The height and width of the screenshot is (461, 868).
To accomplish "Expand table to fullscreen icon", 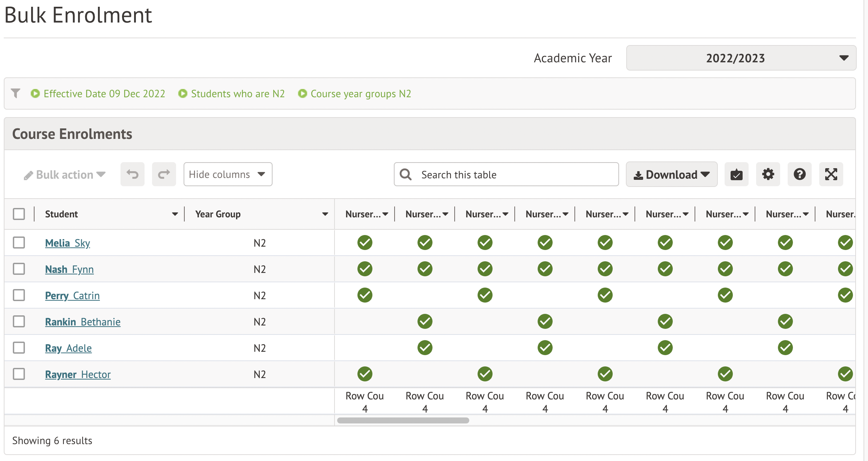I will click(x=831, y=174).
